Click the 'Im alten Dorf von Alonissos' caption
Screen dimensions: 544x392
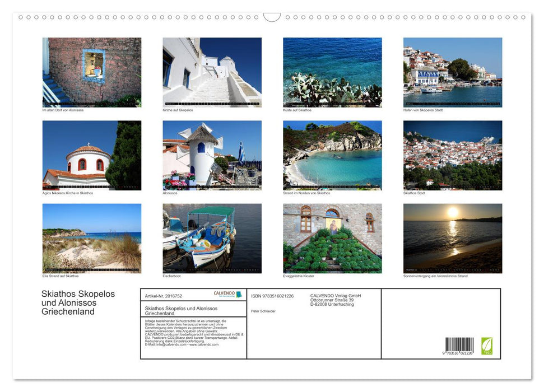point(62,110)
